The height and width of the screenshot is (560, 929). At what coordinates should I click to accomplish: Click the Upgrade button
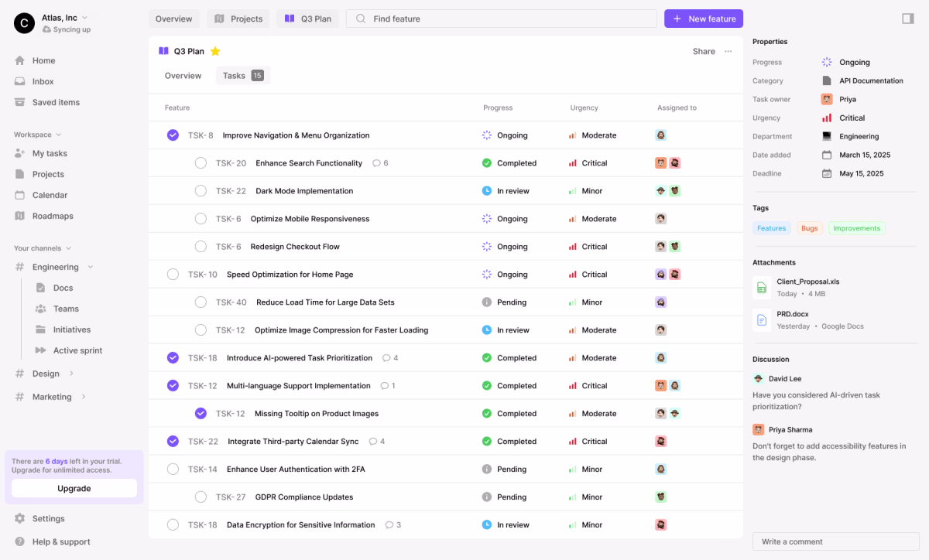(74, 488)
